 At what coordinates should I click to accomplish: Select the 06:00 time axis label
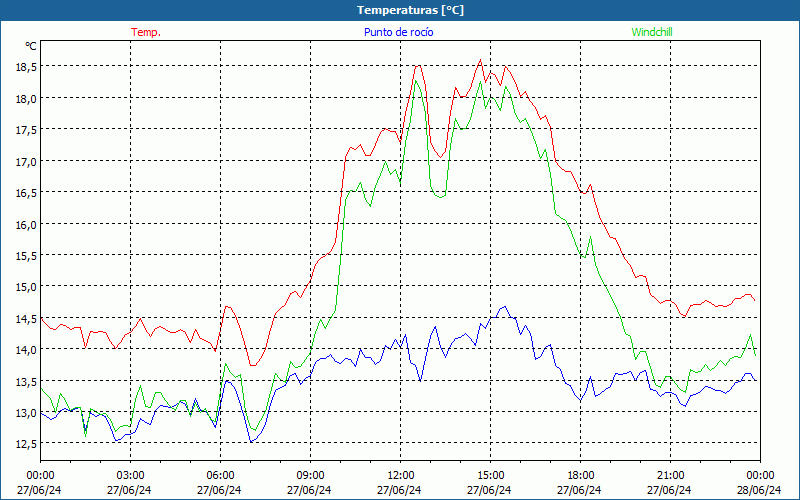[220, 475]
